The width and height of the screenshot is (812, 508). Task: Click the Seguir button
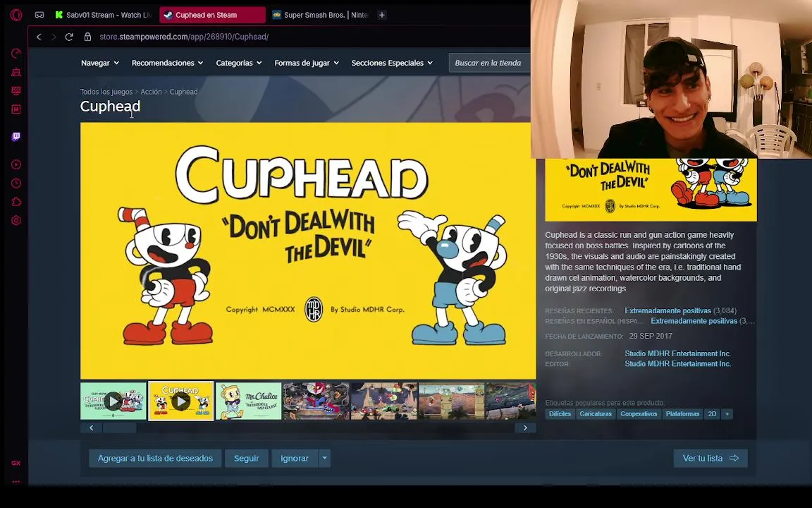247,458
